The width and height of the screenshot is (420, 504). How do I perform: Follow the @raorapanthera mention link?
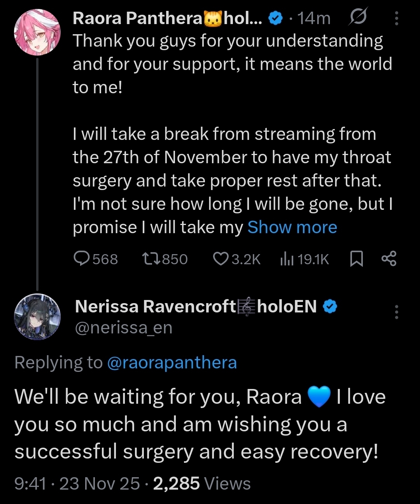171,363
